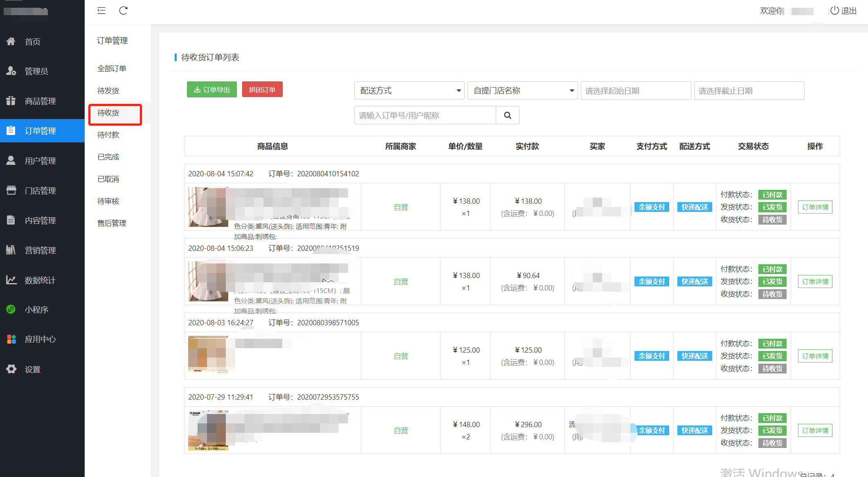Screen dimensions: 868x477
Task: Open 已完成 orders list
Action: pos(108,157)
